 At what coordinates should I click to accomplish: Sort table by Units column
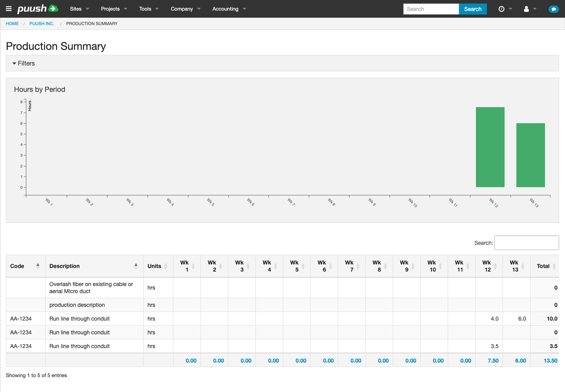(158, 266)
